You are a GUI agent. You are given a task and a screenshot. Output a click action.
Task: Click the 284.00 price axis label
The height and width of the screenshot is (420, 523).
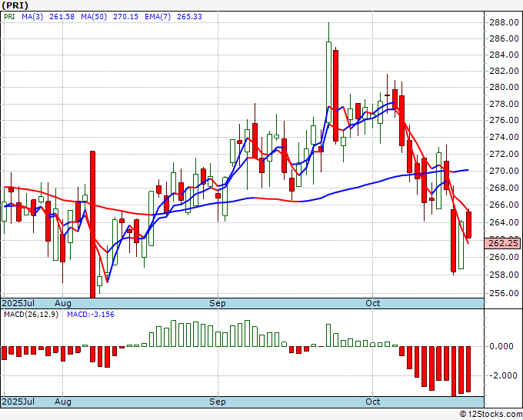504,55
